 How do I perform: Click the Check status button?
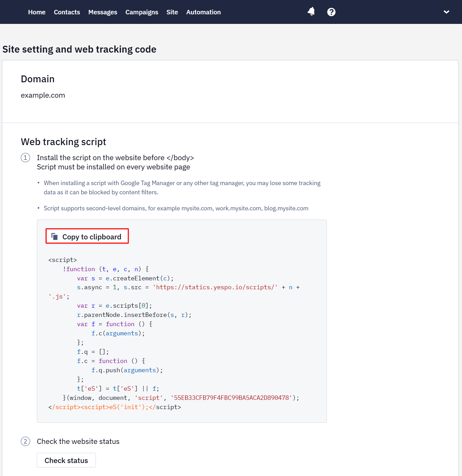pos(66,460)
